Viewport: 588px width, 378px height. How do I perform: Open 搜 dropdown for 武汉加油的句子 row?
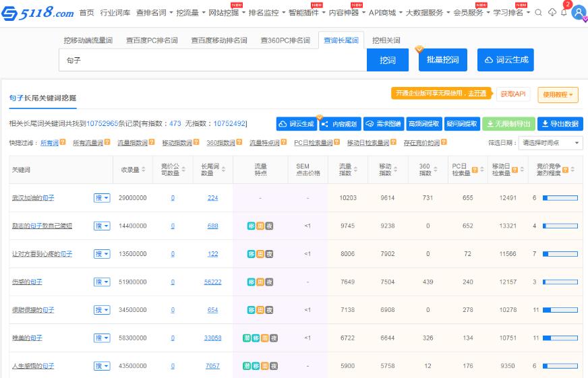point(102,198)
